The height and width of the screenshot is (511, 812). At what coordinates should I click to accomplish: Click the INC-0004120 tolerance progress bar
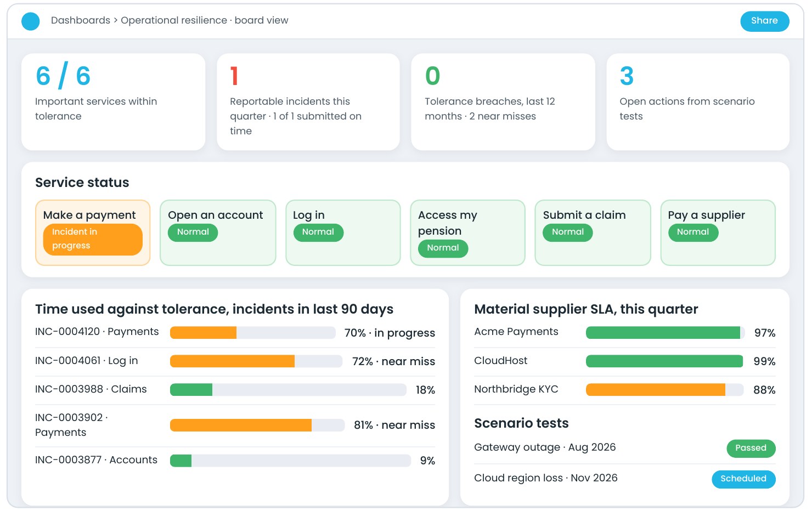(x=252, y=332)
